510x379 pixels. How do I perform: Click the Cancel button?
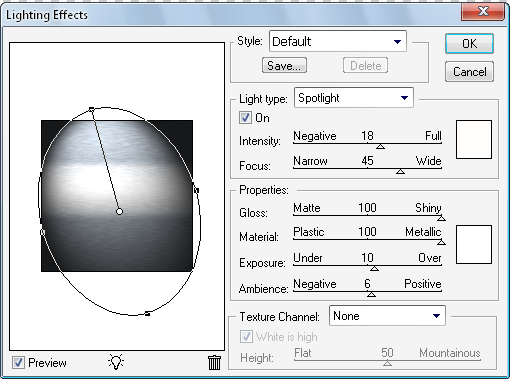(469, 72)
